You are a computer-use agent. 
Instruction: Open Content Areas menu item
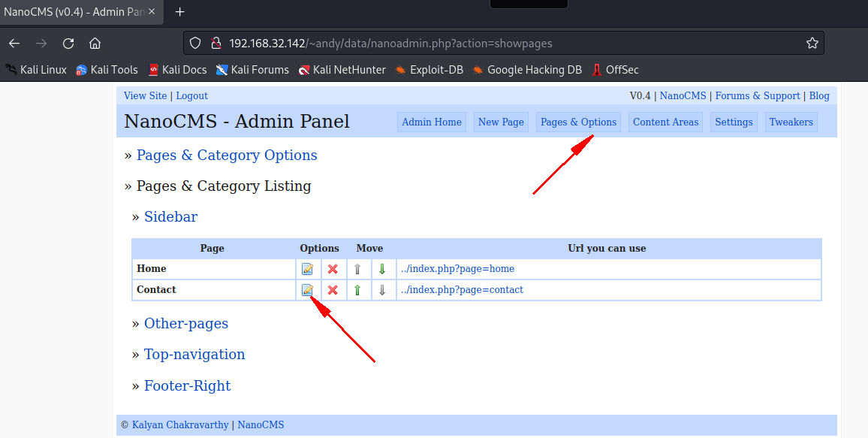pyautogui.click(x=665, y=122)
